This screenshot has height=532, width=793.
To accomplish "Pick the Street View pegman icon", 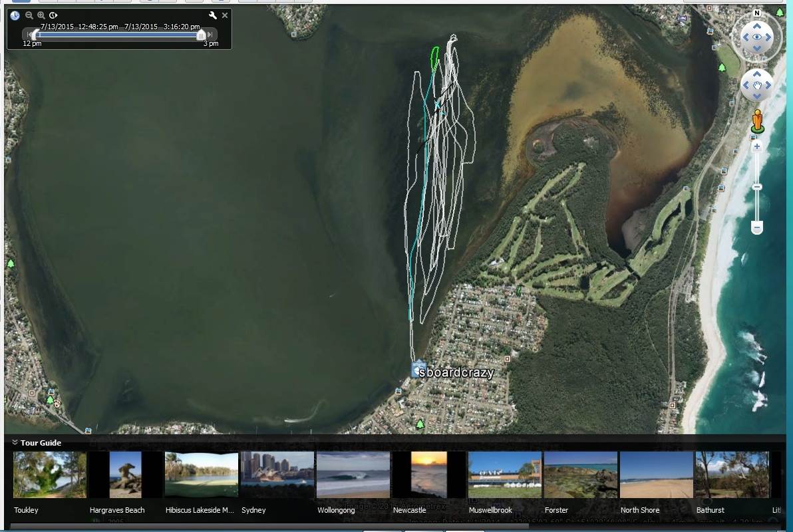I will point(757,122).
